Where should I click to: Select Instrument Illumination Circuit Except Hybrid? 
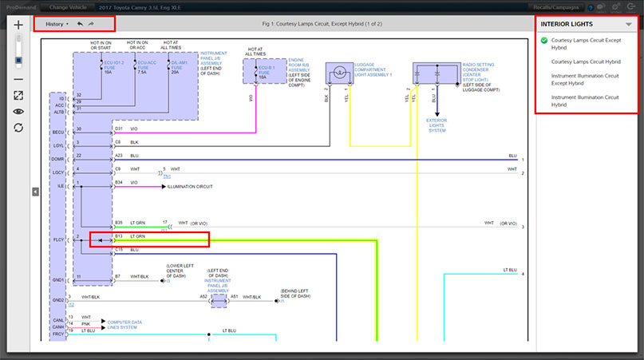pyautogui.click(x=585, y=79)
